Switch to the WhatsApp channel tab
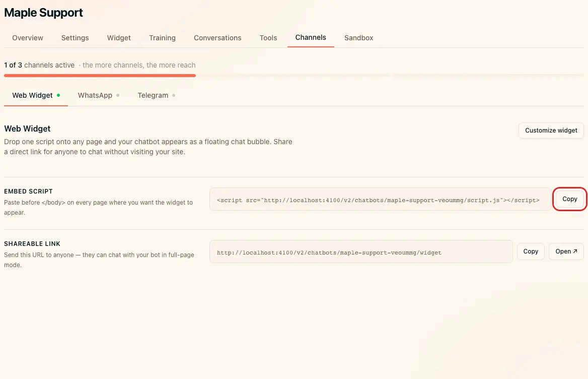 pyautogui.click(x=99, y=95)
